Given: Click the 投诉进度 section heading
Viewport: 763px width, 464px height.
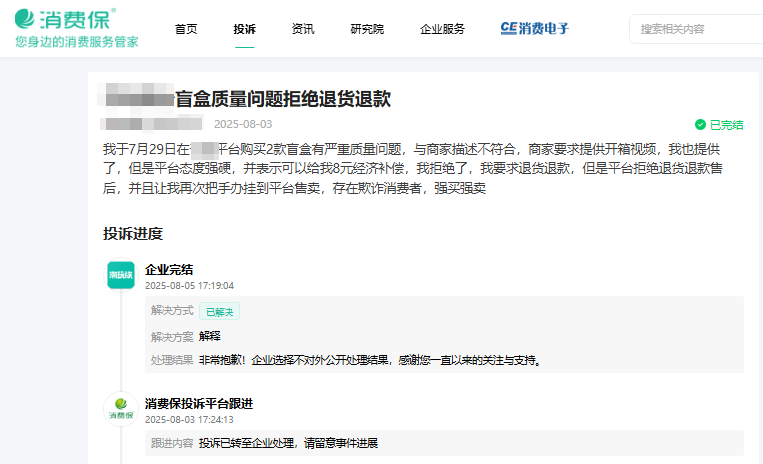Looking at the screenshot, I should pyautogui.click(x=133, y=234).
